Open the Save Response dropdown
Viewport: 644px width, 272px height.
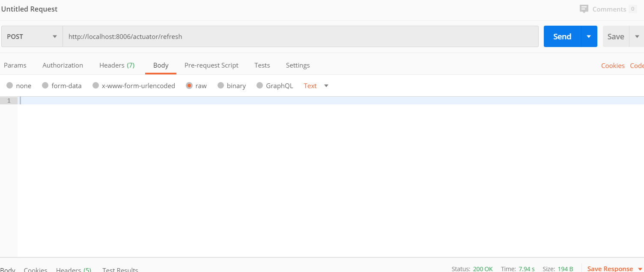pos(615,269)
